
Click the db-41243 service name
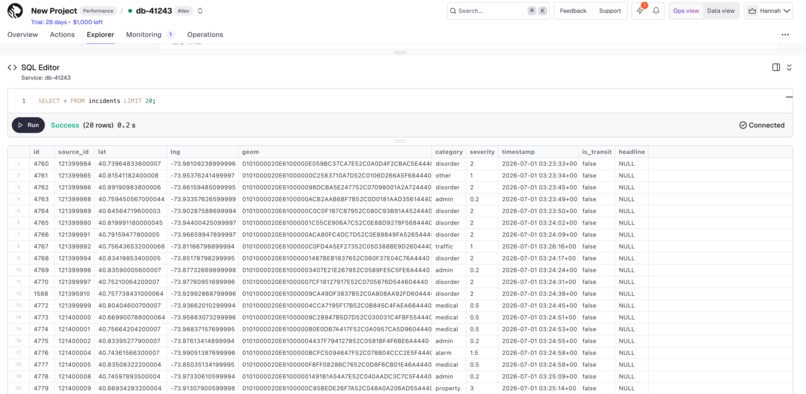pos(154,11)
